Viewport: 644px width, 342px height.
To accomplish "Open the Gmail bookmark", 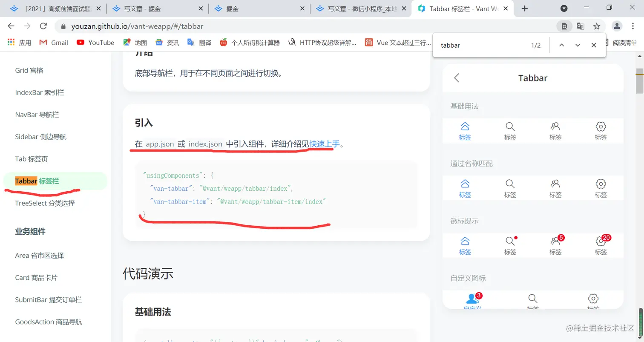I will tap(54, 42).
